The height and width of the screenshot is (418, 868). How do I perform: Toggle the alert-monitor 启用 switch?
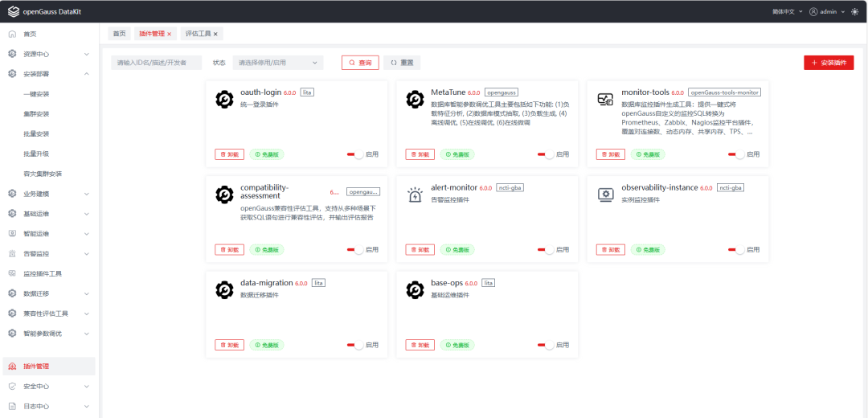(x=546, y=250)
